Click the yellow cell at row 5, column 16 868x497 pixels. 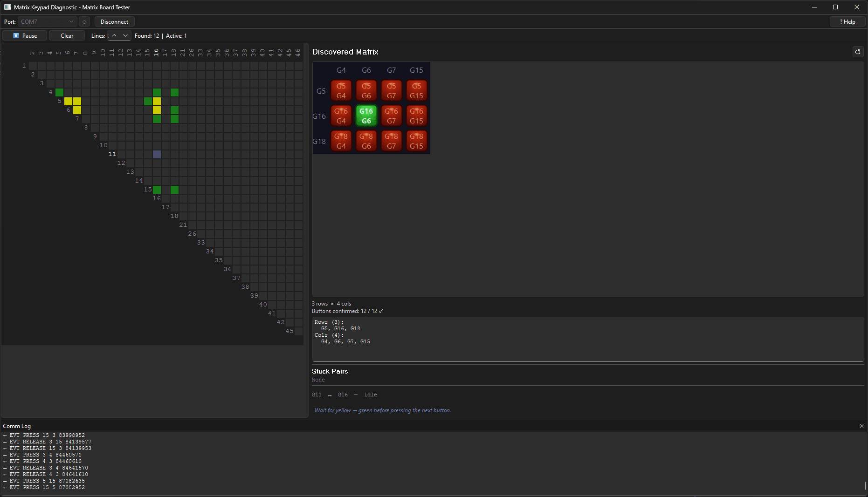click(x=157, y=101)
